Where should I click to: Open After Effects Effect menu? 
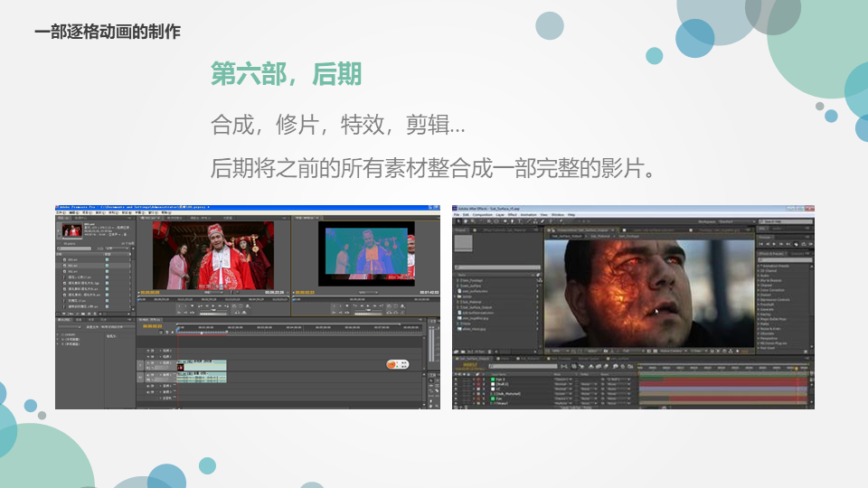point(513,215)
